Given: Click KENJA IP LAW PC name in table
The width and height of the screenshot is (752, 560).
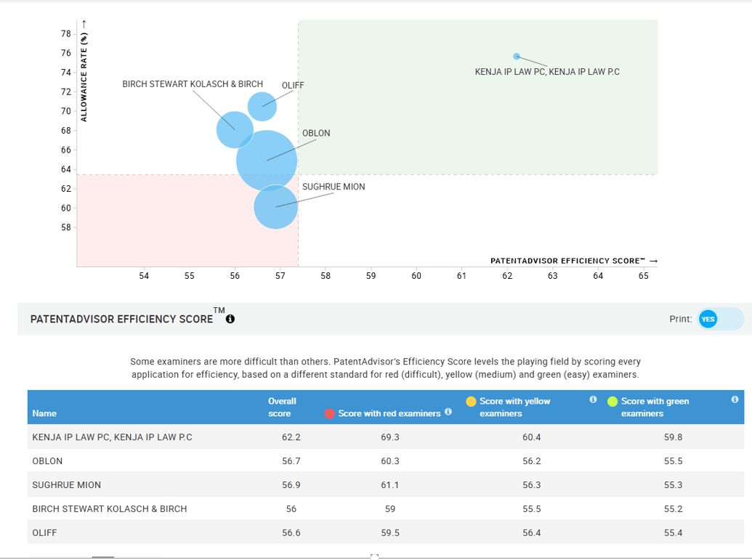Looking at the screenshot, I should pos(112,437).
